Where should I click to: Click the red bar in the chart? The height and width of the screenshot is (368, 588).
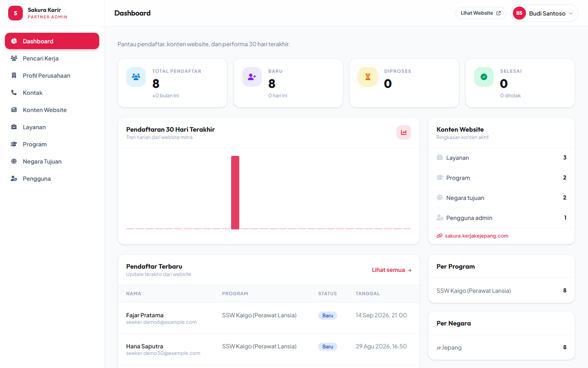pos(235,193)
